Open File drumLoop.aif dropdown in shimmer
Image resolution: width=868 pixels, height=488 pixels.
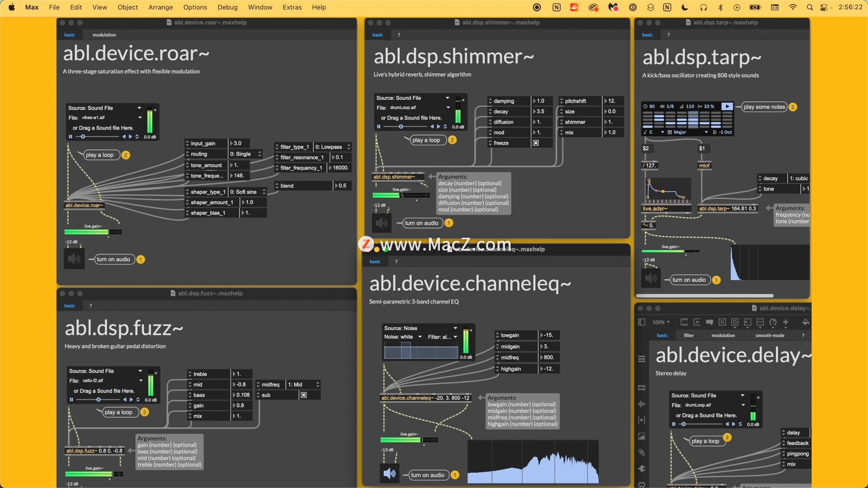tap(413, 108)
